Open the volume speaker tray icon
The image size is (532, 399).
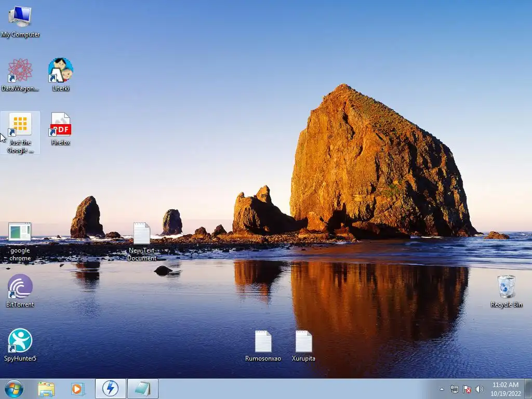[x=479, y=389]
